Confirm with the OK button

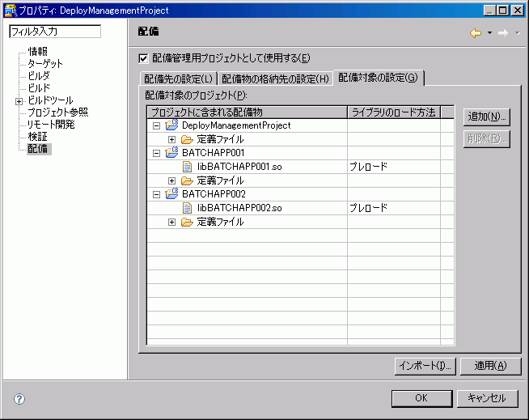(421, 398)
